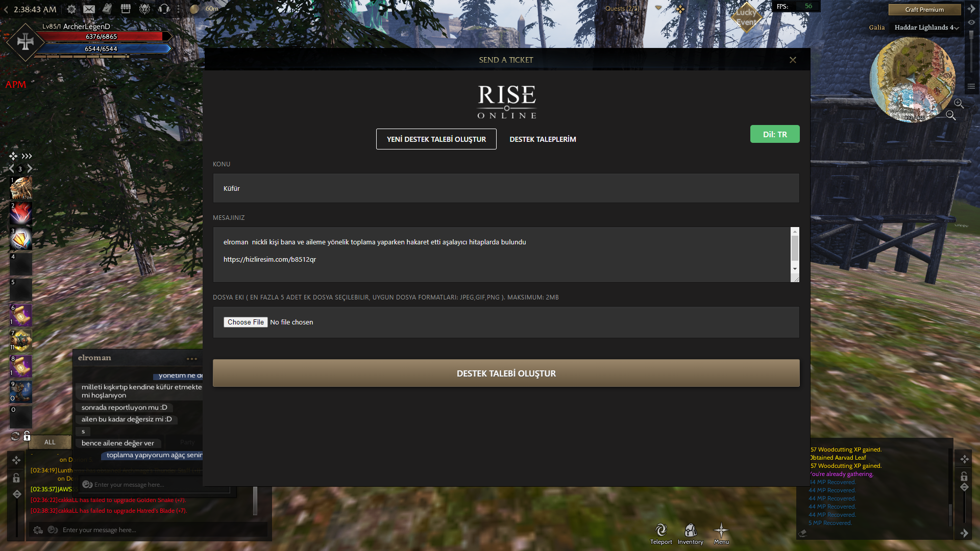The height and width of the screenshot is (551, 980).
Task: Go to next hotbar page
Action: 30,168
